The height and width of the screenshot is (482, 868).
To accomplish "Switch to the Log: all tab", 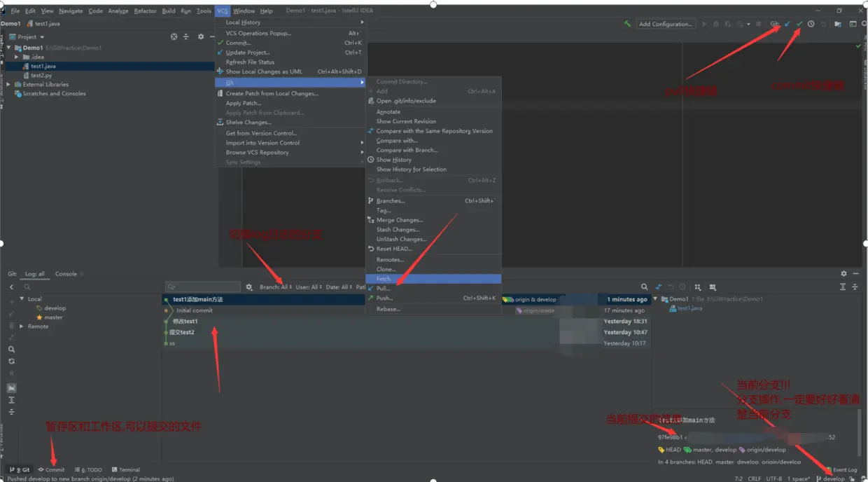I will (34, 274).
